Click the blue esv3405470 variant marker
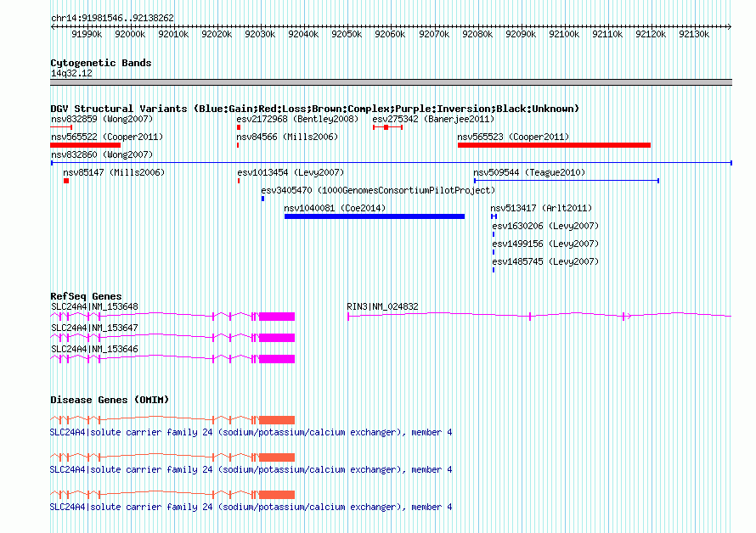The width and height of the screenshot is (756, 533). coord(262,199)
